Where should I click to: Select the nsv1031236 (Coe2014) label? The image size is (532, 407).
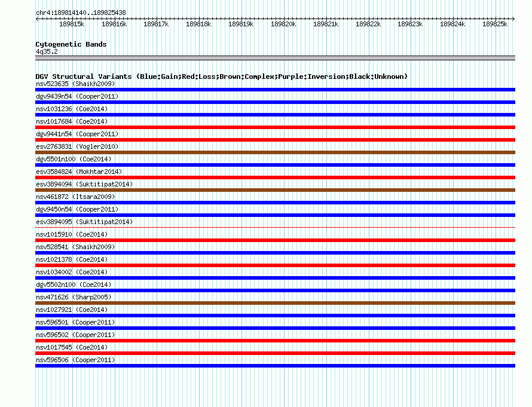tap(72, 109)
